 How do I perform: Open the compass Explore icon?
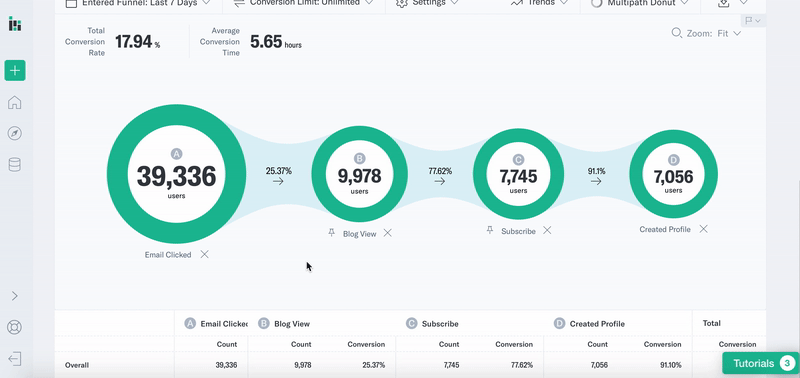tap(15, 134)
